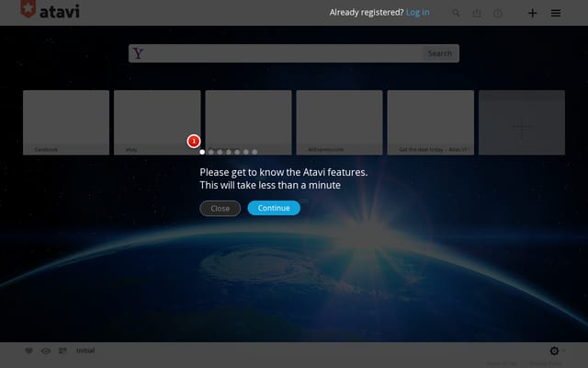Open the AliExpress.com bookmark tile
The width and height of the screenshot is (588, 368).
[x=339, y=122]
